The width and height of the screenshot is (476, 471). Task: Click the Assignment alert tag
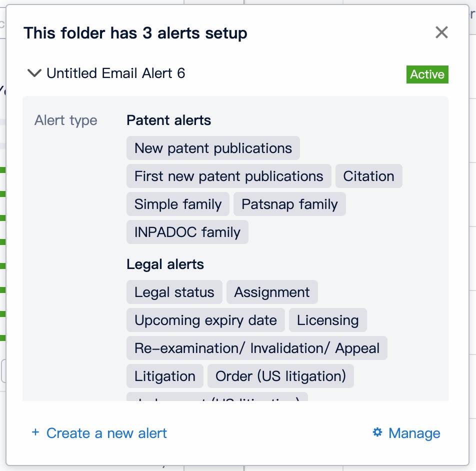coord(272,292)
